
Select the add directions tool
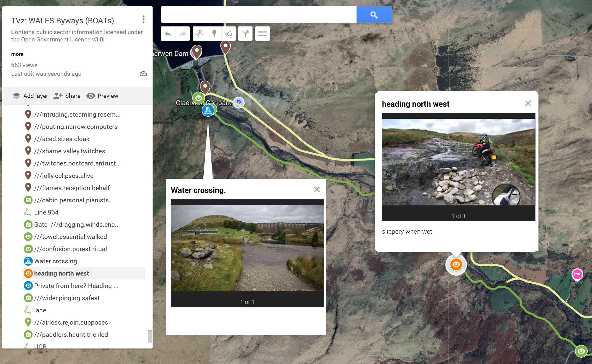[x=245, y=34]
